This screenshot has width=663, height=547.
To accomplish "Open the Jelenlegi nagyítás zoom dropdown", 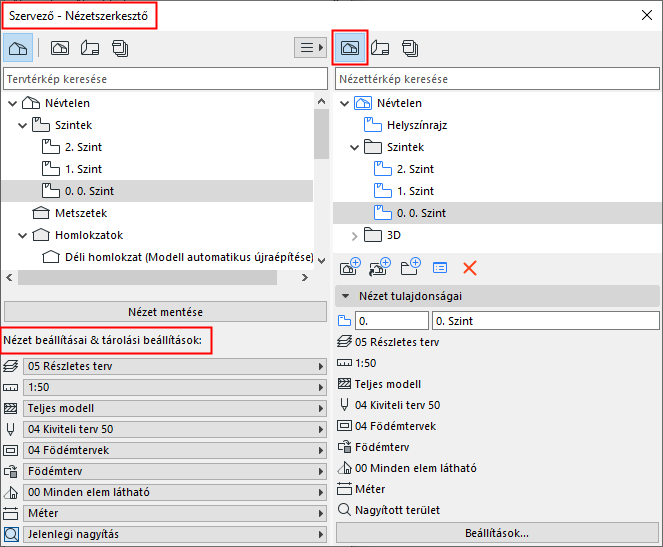I will (175, 534).
